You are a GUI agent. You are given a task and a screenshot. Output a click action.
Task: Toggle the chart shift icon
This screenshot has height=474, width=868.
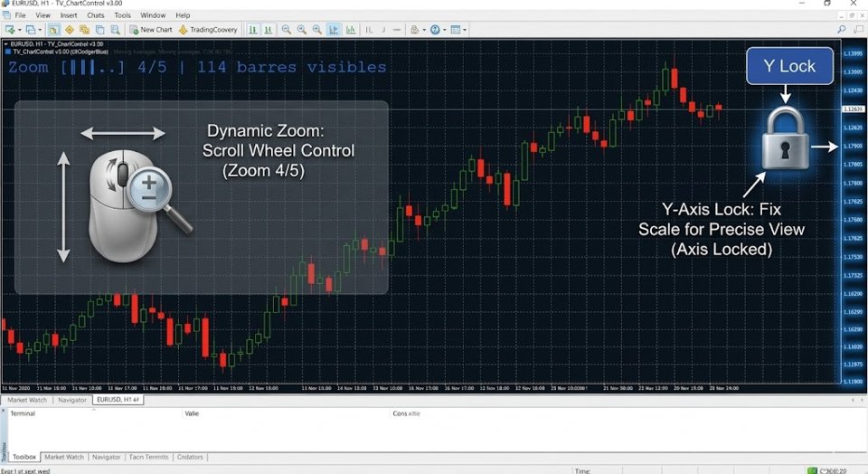pos(351,29)
